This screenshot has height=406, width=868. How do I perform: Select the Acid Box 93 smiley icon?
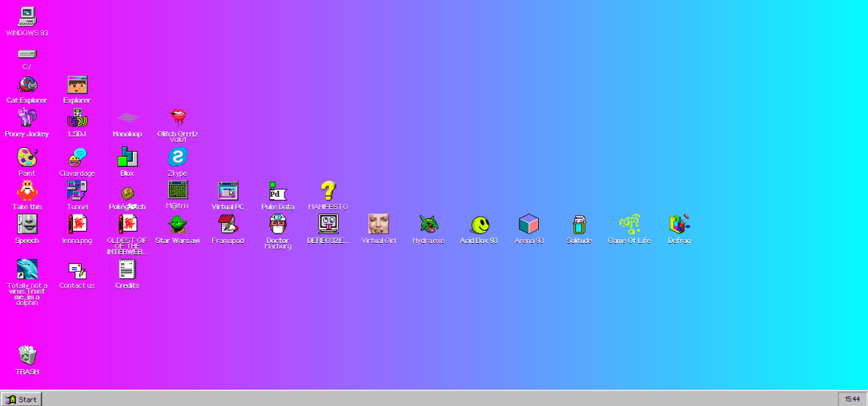click(479, 225)
